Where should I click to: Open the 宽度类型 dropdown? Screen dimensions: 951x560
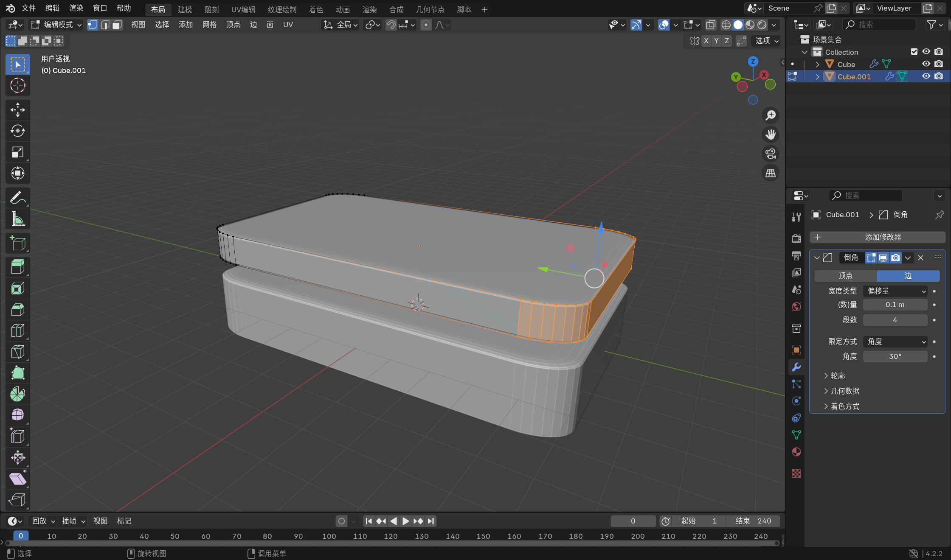pos(895,291)
